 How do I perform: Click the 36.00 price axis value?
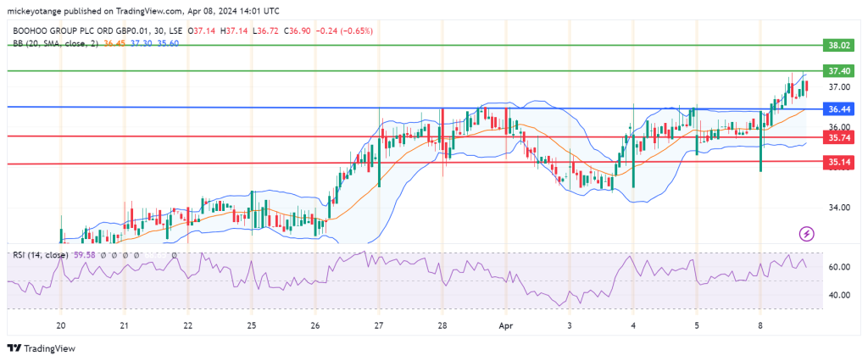point(839,127)
